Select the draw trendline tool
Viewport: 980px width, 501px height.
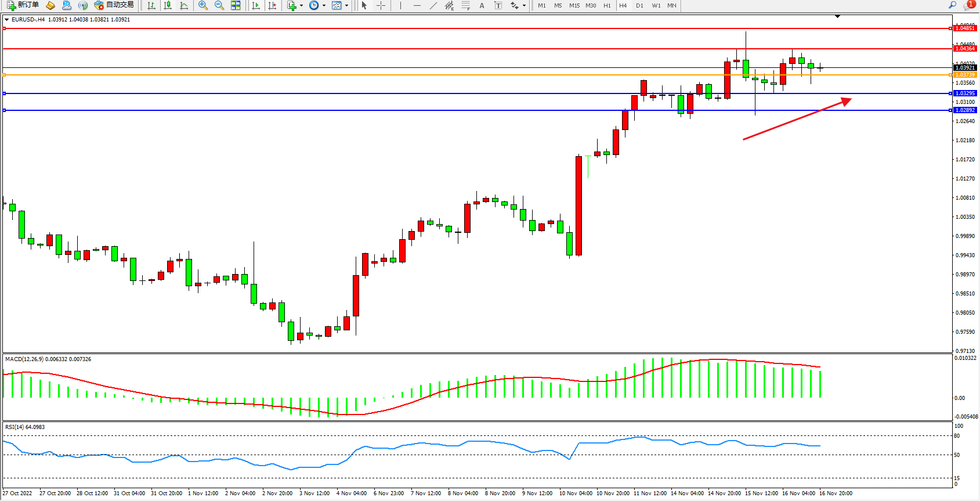point(433,5)
